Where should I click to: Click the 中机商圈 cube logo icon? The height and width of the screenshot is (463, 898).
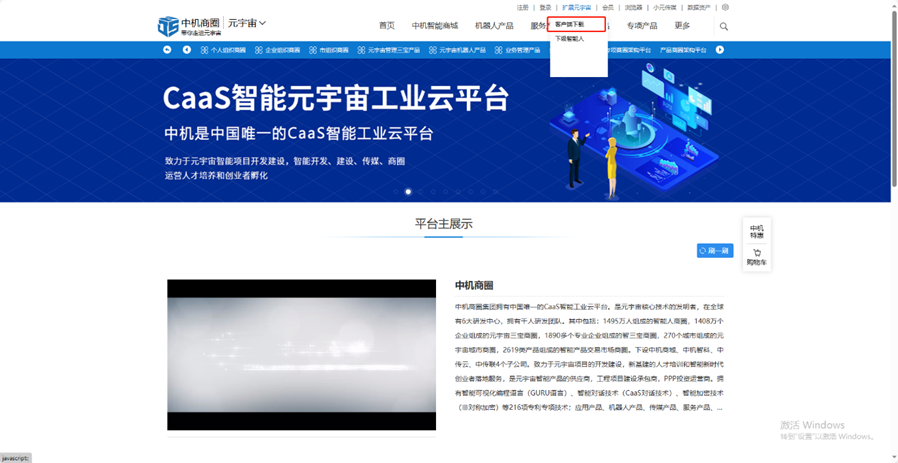point(168,26)
